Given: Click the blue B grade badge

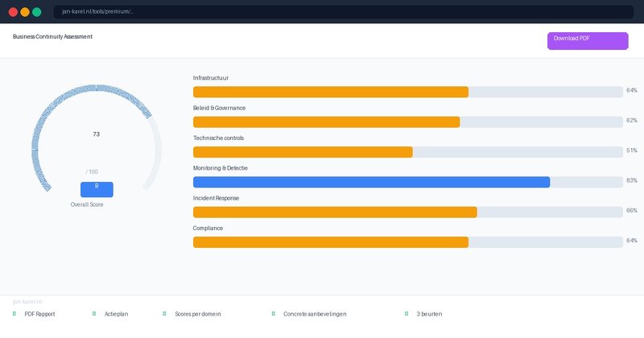Looking at the screenshot, I should point(97,189).
